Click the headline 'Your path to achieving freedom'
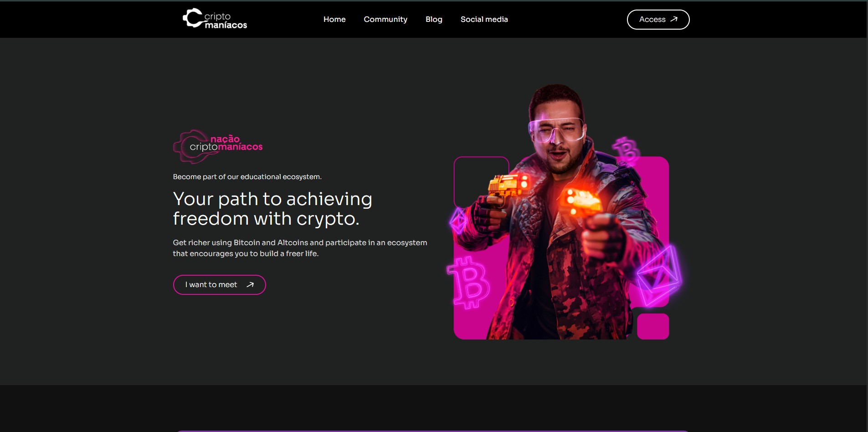The width and height of the screenshot is (868, 432). 272,209
